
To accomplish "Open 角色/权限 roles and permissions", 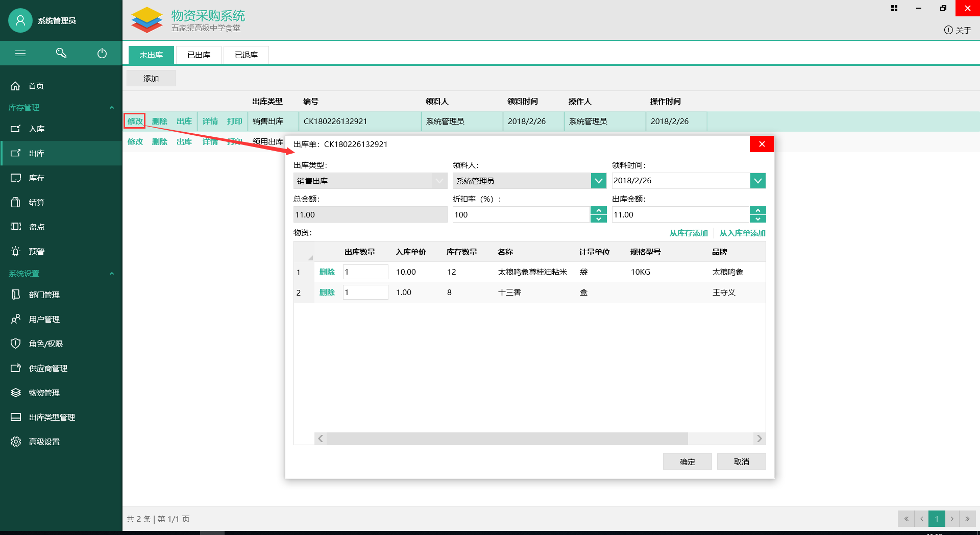I will tap(45, 344).
